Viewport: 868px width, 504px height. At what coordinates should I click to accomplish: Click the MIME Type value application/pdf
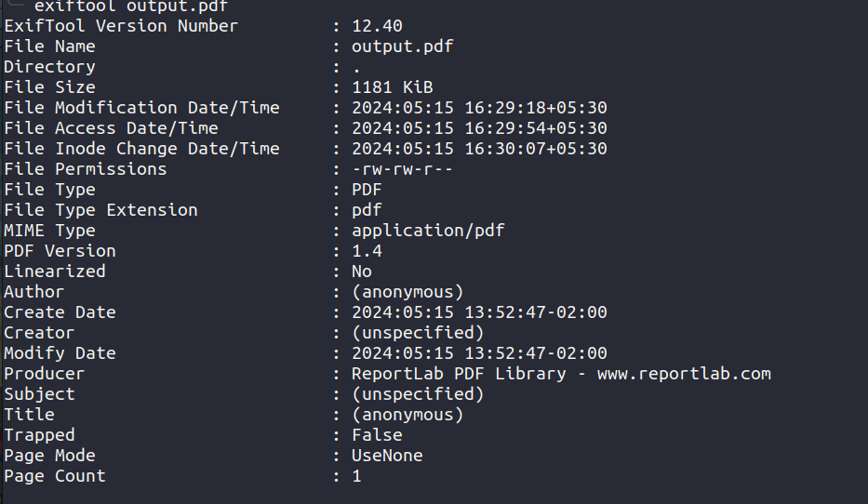[x=428, y=231]
